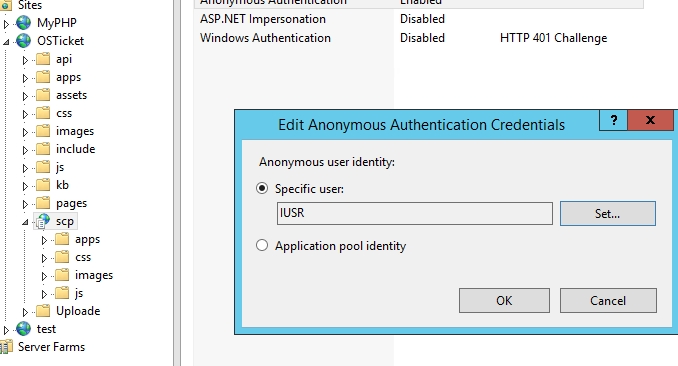Close the Edit Anonymous Authentication Credentials dialog

pyautogui.click(x=650, y=120)
